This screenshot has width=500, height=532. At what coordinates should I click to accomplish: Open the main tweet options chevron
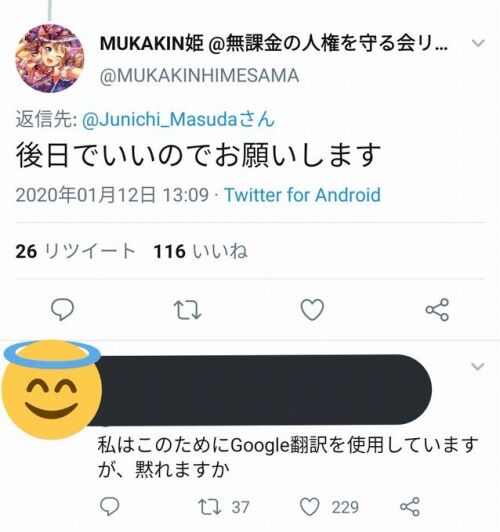[478, 43]
